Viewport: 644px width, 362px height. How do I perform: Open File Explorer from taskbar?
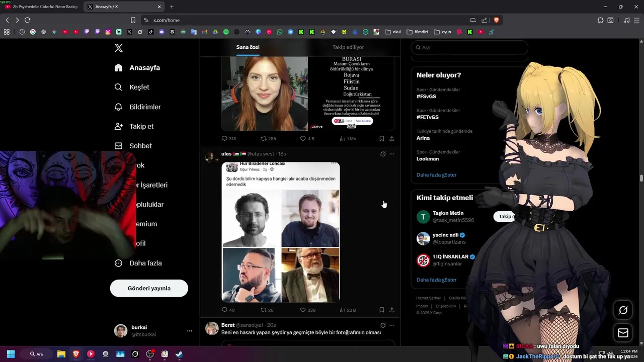coord(61,354)
